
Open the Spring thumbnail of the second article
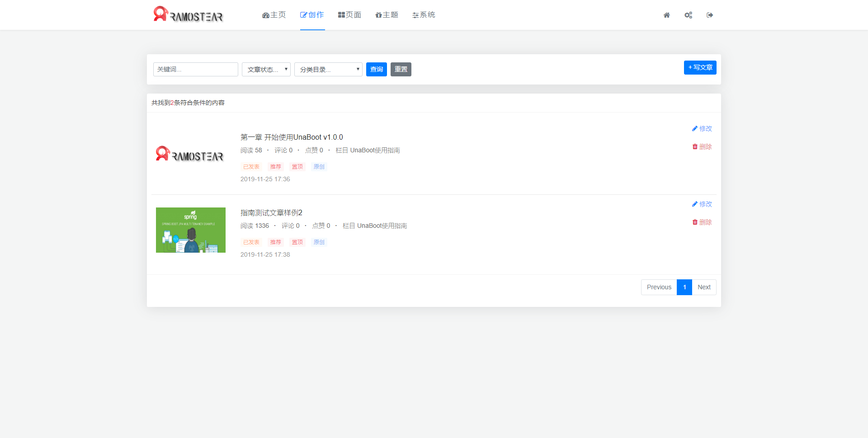pos(191,230)
